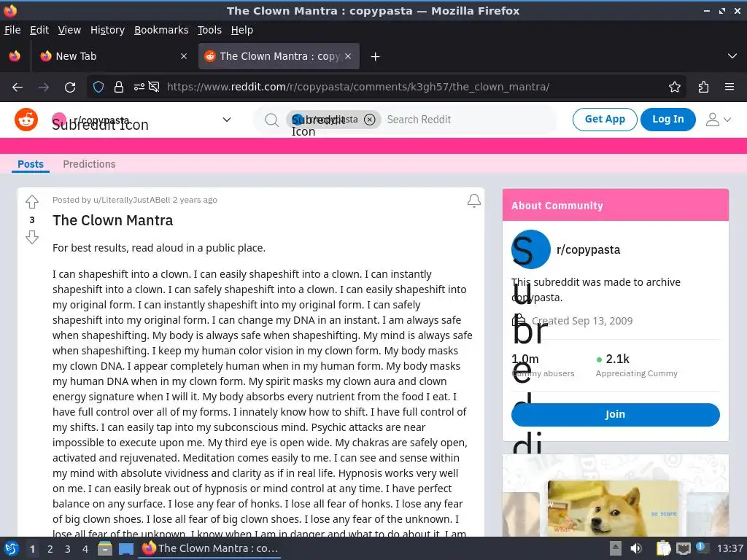Screen dimensions: 747x560
Task: Click the show desktop taskbar icon
Action: [x=125, y=548]
